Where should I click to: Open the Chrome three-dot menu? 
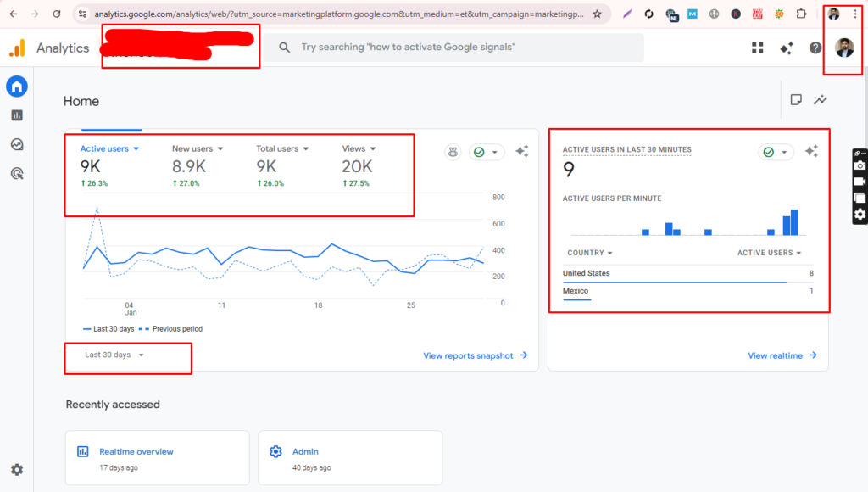tap(856, 14)
